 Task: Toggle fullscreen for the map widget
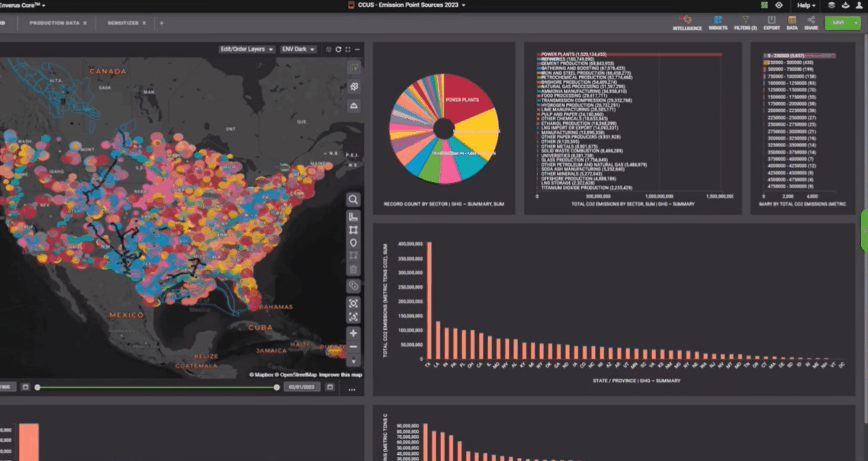348,50
